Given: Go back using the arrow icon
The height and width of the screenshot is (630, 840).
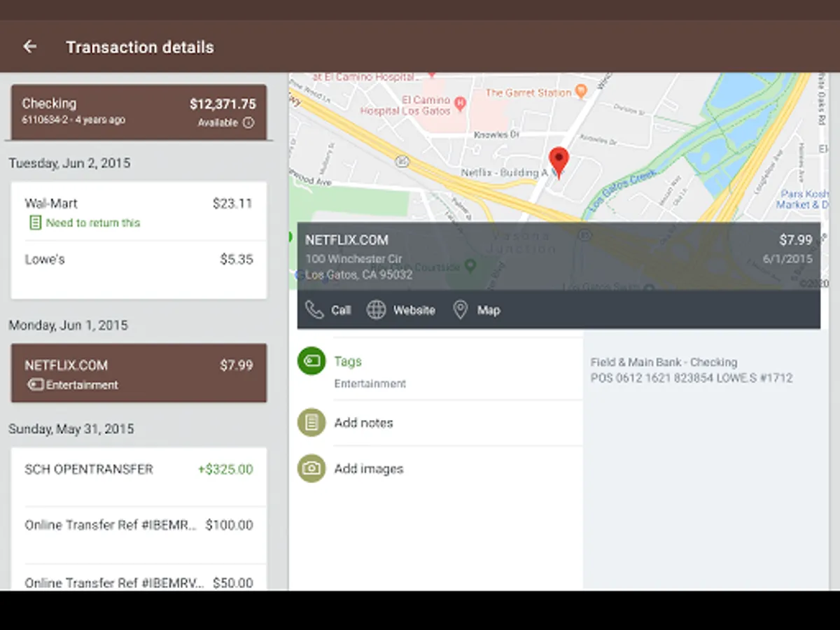Looking at the screenshot, I should pos(29,47).
